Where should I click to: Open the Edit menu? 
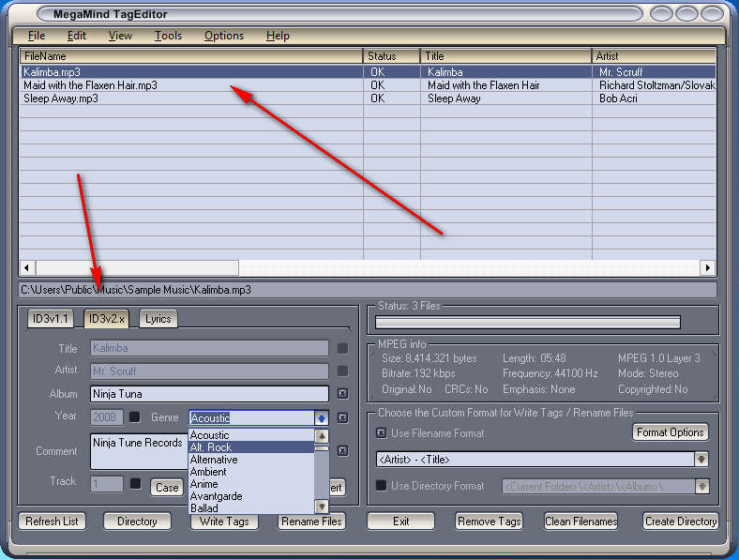[76, 36]
